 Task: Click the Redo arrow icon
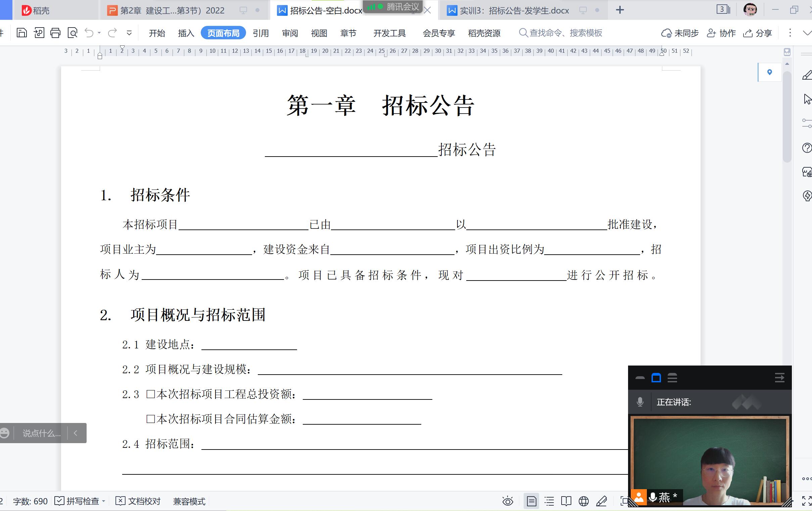click(112, 33)
